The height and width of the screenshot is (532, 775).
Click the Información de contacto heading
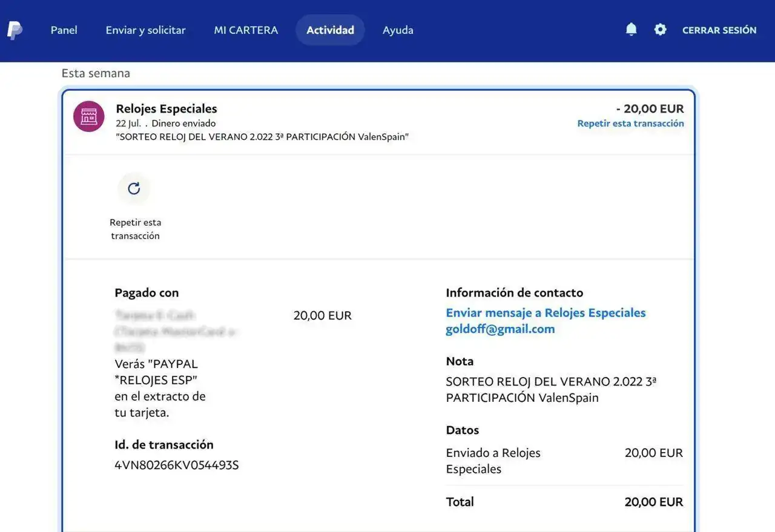click(515, 293)
